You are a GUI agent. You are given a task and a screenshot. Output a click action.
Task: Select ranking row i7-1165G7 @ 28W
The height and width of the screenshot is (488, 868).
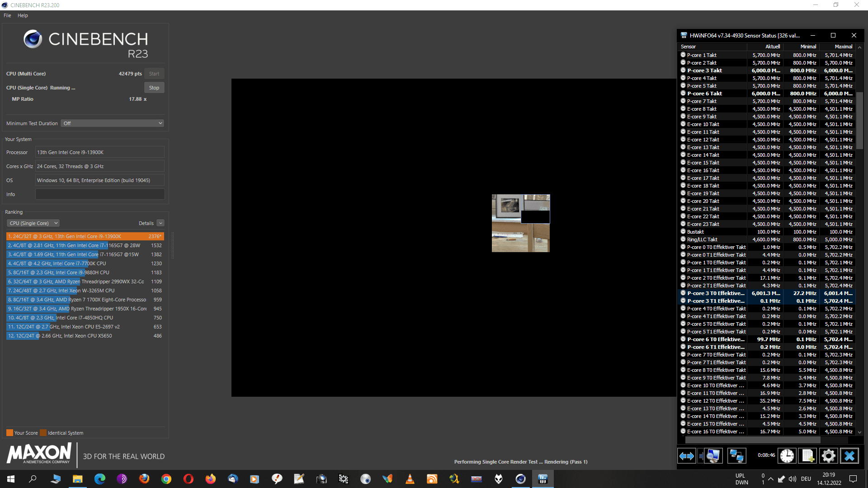85,245
